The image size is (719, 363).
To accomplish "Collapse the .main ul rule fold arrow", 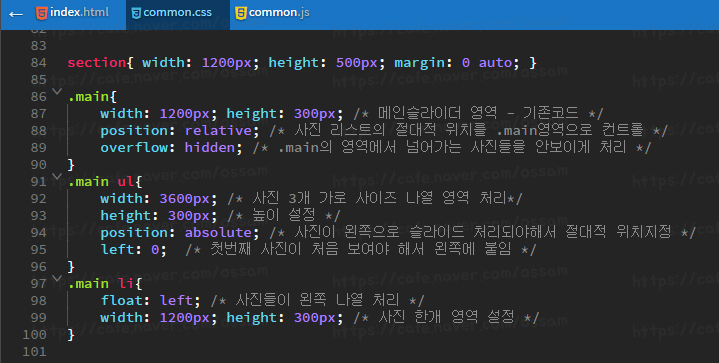I will pyautogui.click(x=57, y=176).
